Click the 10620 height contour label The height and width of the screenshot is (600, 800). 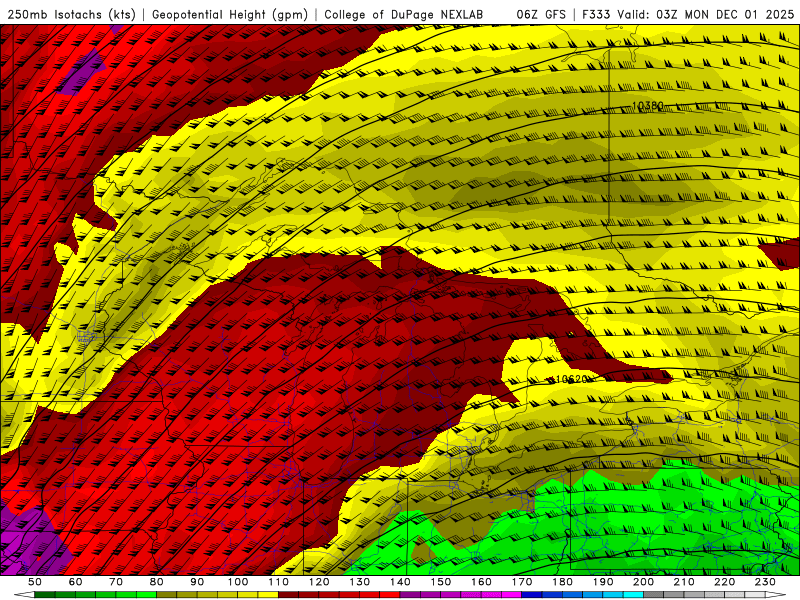(x=570, y=379)
